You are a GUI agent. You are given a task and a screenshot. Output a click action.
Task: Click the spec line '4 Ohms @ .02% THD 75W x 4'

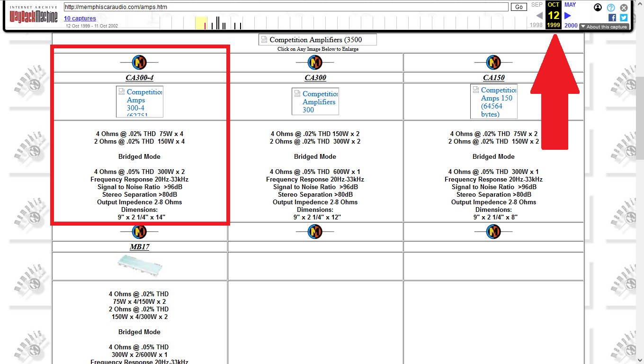pos(140,134)
